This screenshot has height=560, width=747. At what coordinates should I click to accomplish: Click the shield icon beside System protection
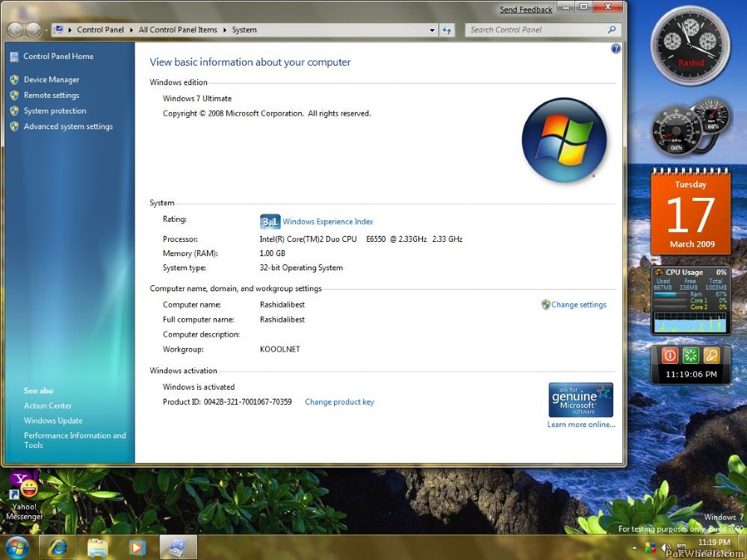point(14,111)
